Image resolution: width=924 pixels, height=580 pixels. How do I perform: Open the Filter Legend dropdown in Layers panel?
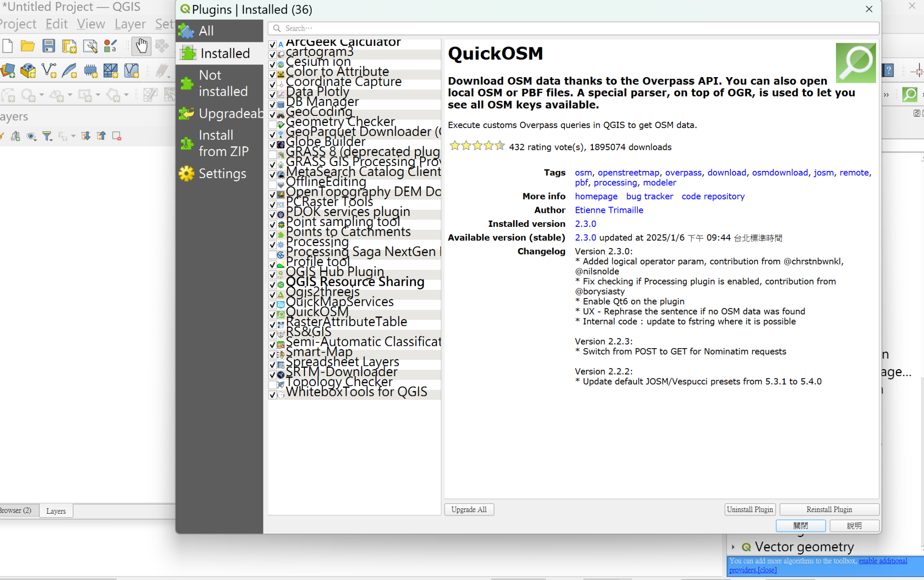click(47, 136)
